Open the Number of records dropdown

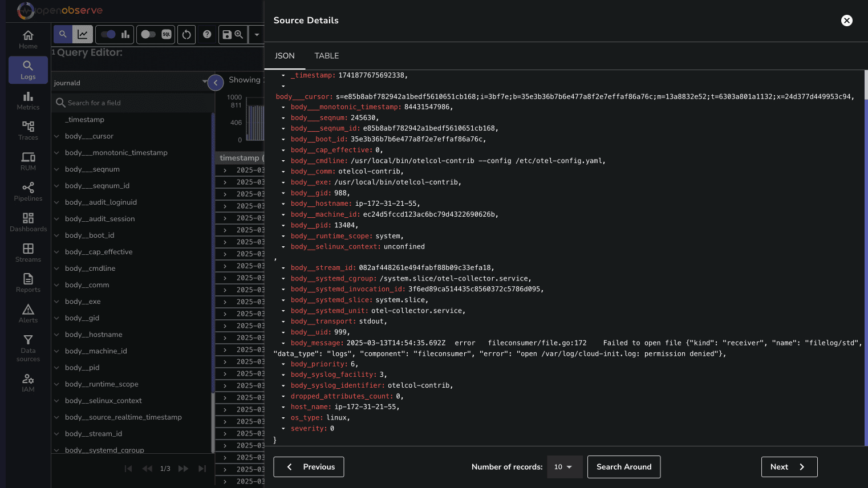(565, 467)
